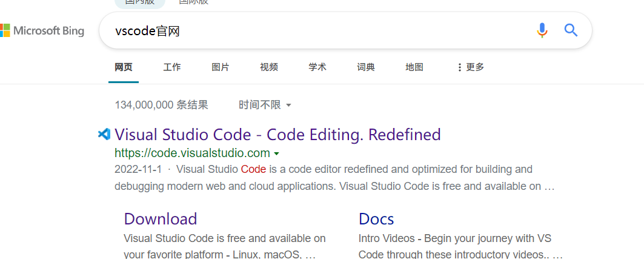This screenshot has width=644, height=259.
Task: Open Visual Studio Code - Code Editing. Redefined result
Action: coord(277,135)
